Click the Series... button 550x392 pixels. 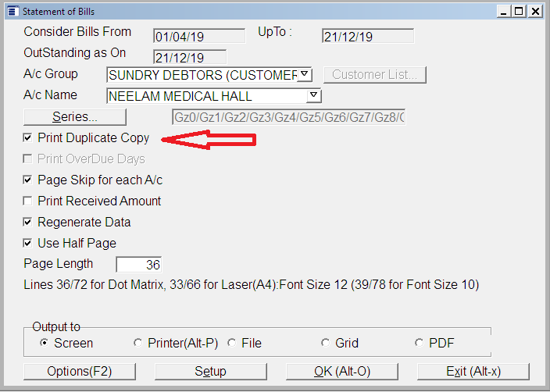[x=75, y=117]
